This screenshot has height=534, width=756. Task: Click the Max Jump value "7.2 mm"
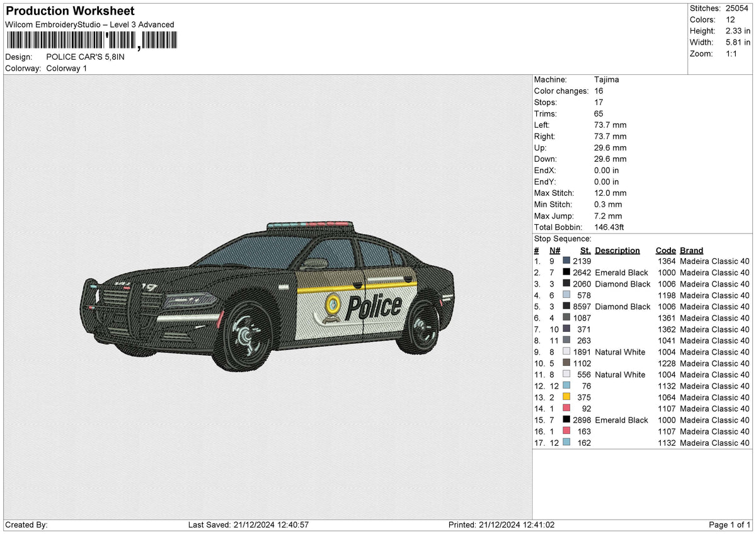608,215
